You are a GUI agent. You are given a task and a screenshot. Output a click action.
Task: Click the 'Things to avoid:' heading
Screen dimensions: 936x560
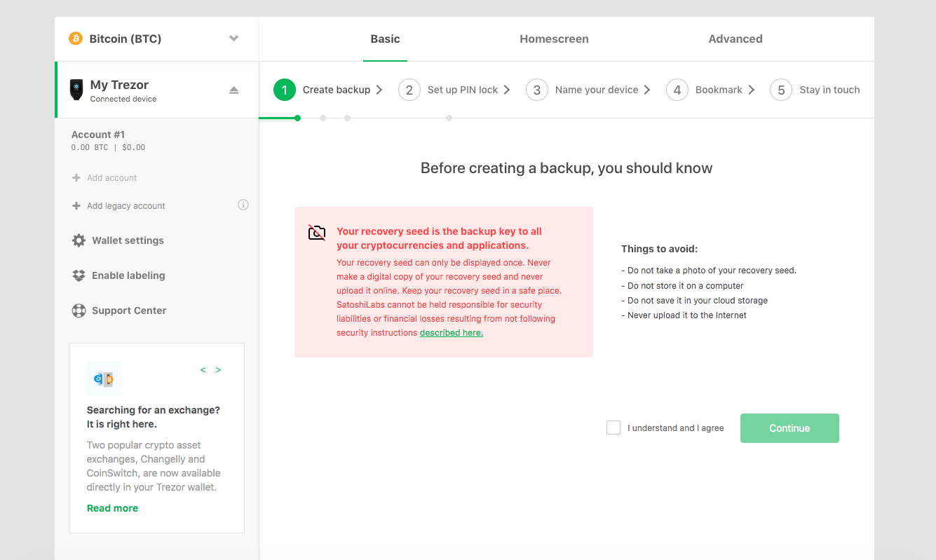pos(659,249)
